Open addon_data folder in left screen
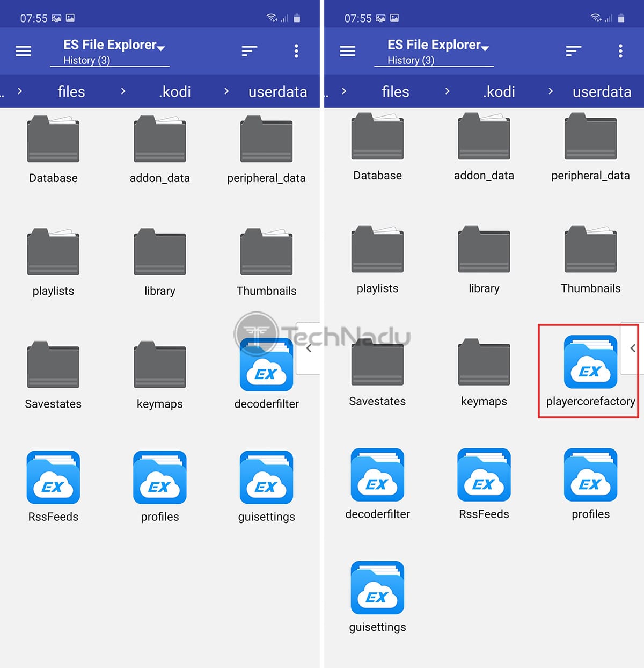 (160, 150)
